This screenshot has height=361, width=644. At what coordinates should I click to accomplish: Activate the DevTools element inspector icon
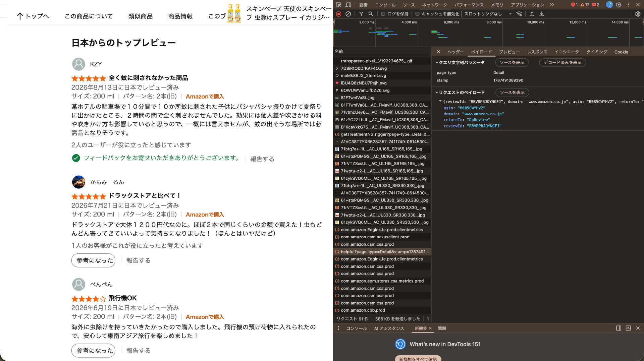[339, 5]
